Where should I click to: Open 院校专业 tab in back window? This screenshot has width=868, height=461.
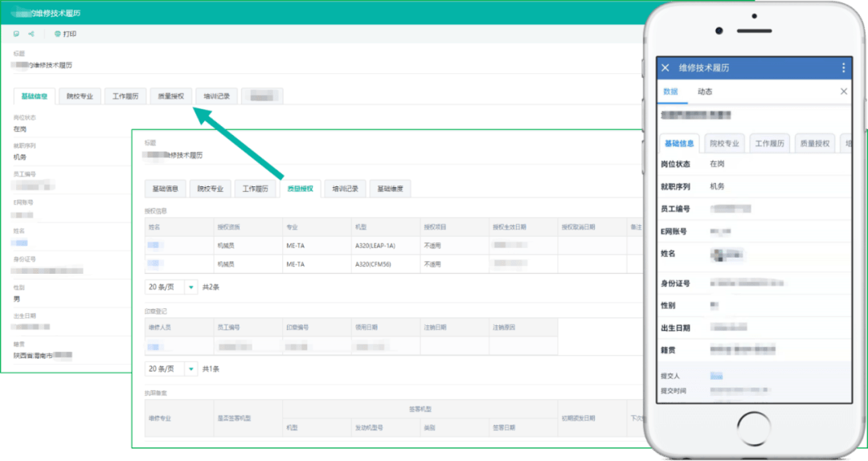pos(80,96)
